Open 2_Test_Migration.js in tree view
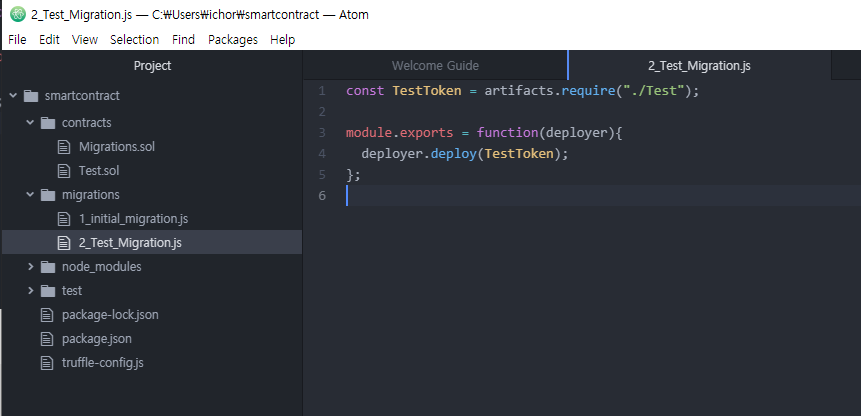The width and height of the screenshot is (861, 416). coord(130,243)
